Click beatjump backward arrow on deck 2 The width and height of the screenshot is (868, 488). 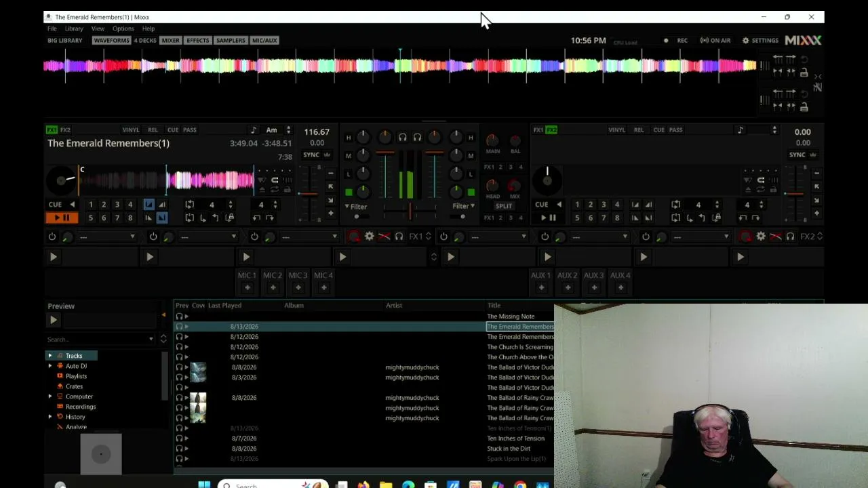click(743, 218)
